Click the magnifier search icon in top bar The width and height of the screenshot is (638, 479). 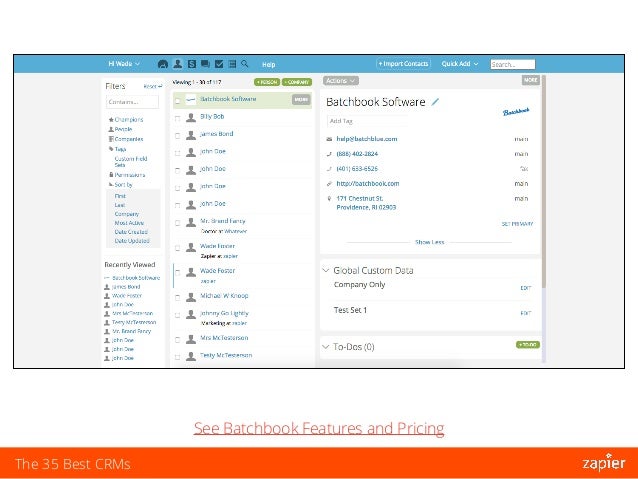point(245,63)
